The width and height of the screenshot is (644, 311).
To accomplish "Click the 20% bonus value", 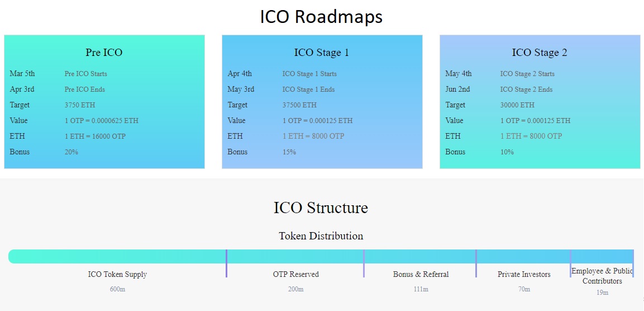I will click(71, 152).
